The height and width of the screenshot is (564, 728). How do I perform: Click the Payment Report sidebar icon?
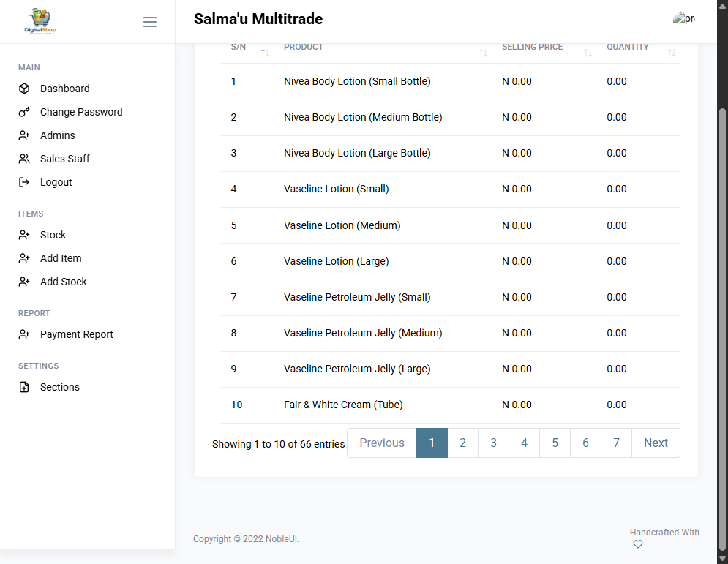[24, 334]
